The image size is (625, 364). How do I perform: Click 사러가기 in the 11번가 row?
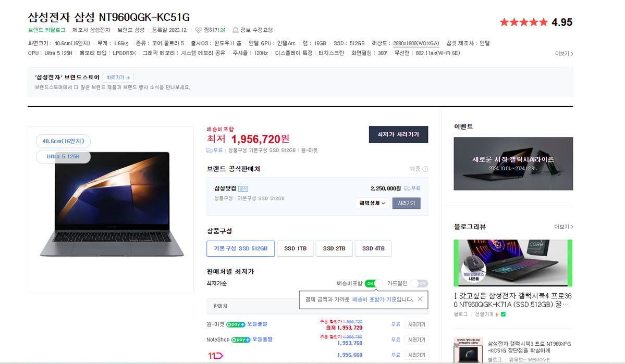click(x=416, y=355)
